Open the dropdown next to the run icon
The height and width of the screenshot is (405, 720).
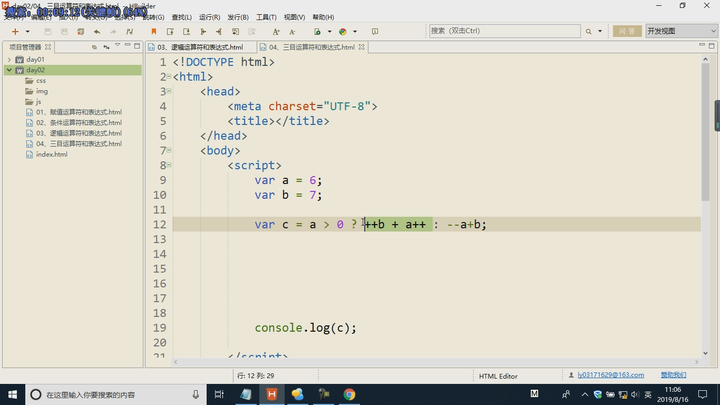pyautogui.click(x=329, y=31)
